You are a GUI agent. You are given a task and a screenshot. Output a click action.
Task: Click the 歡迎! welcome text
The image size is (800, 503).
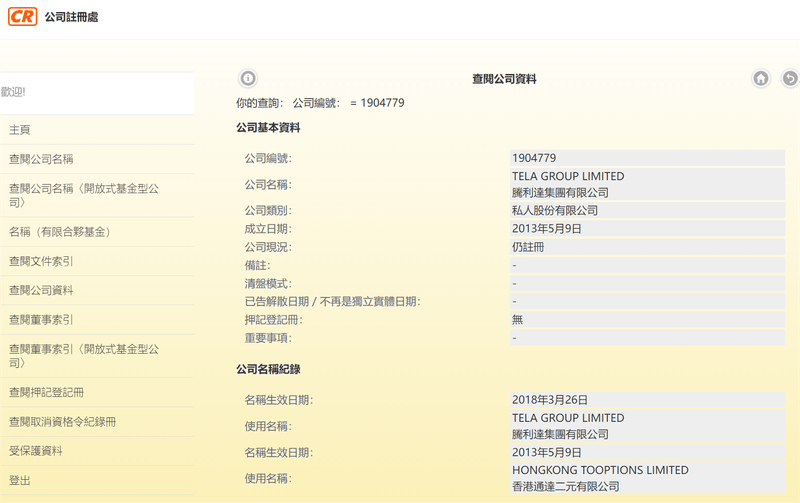coord(13,92)
